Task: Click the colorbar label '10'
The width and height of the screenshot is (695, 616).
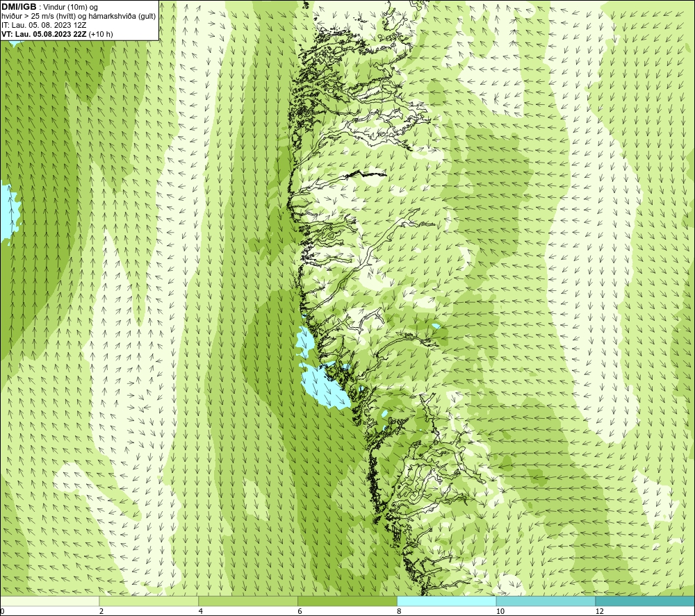Action: [500, 611]
